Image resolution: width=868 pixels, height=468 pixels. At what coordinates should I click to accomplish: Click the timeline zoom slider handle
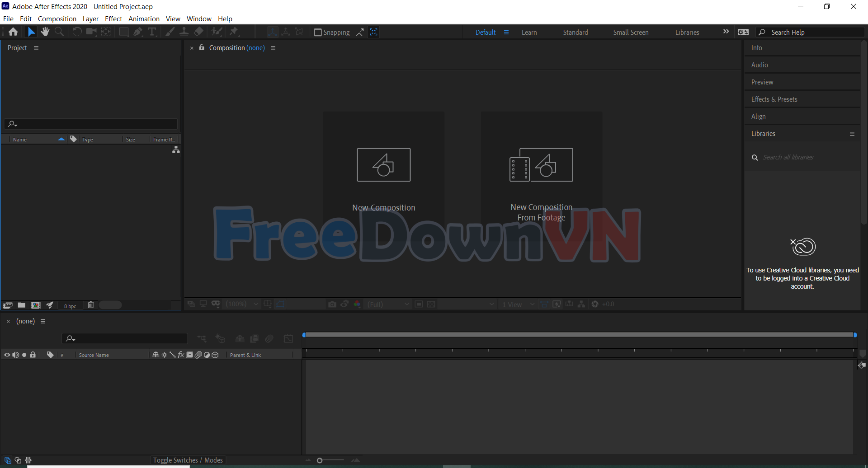[320, 460]
